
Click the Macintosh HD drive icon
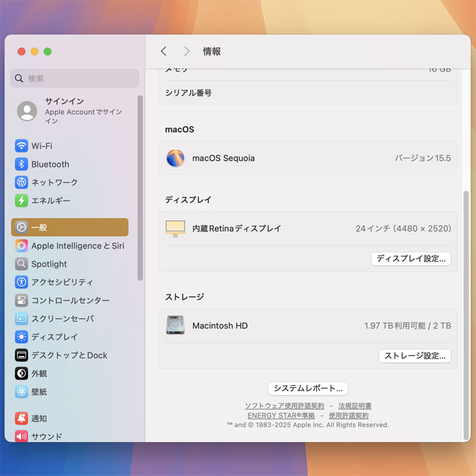click(x=175, y=325)
